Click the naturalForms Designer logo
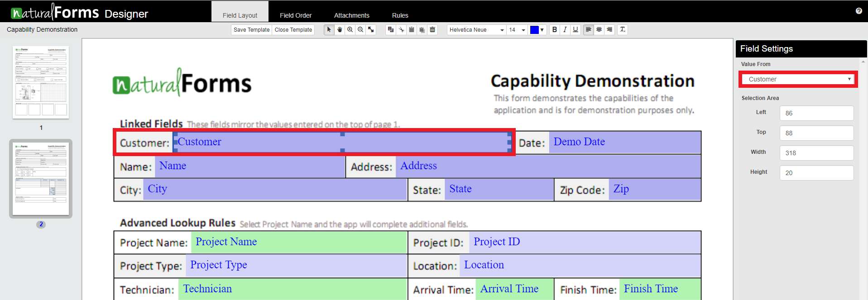The image size is (868, 300). tap(79, 12)
